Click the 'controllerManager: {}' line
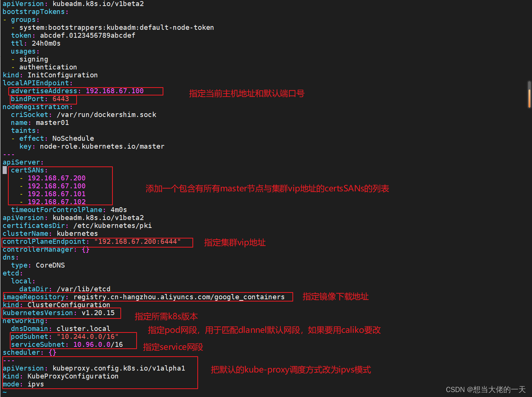 pyautogui.click(x=46, y=249)
